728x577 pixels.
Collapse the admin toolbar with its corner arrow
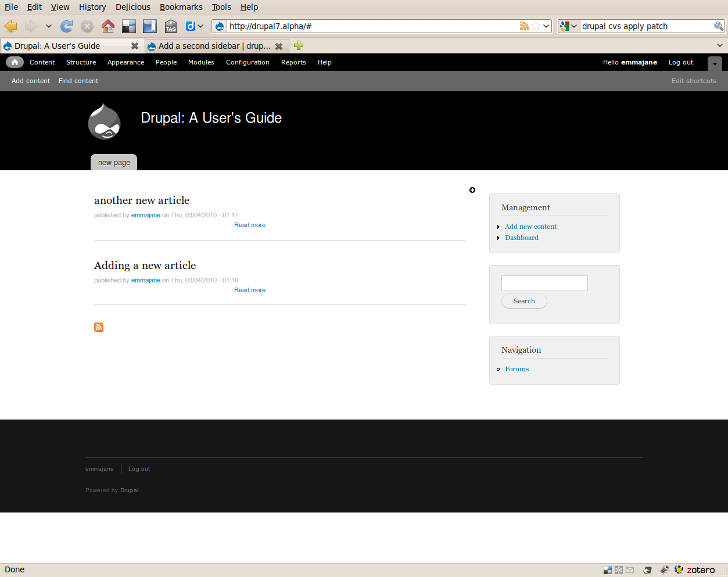[x=715, y=64]
